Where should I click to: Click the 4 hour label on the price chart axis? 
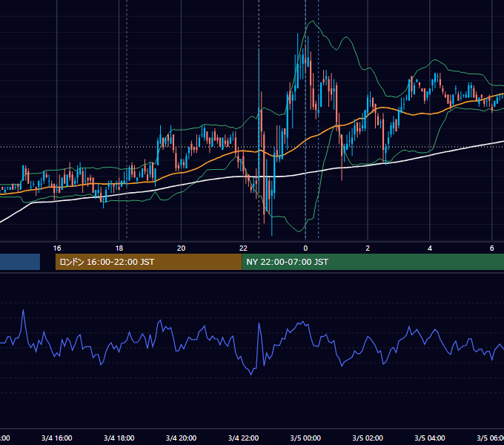coord(430,248)
